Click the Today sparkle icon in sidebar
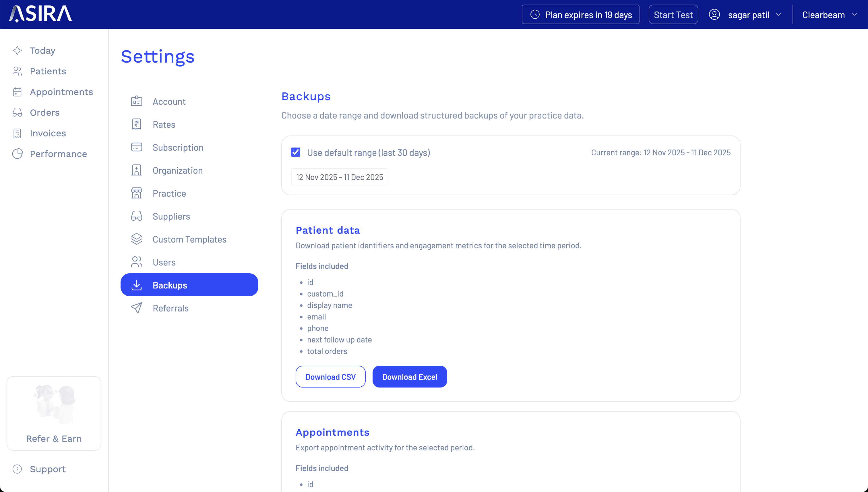Screen dimensions: 868x492 17,51
